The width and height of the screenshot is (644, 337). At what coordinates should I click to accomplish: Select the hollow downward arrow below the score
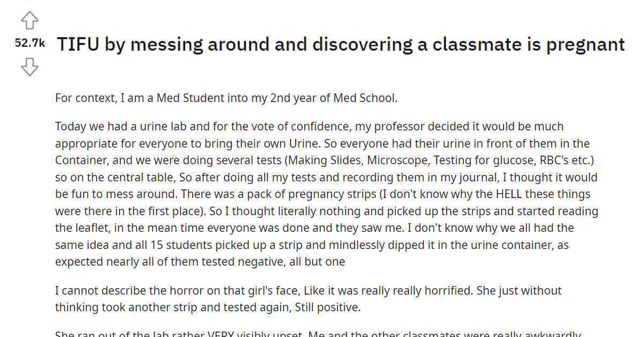point(30,67)
